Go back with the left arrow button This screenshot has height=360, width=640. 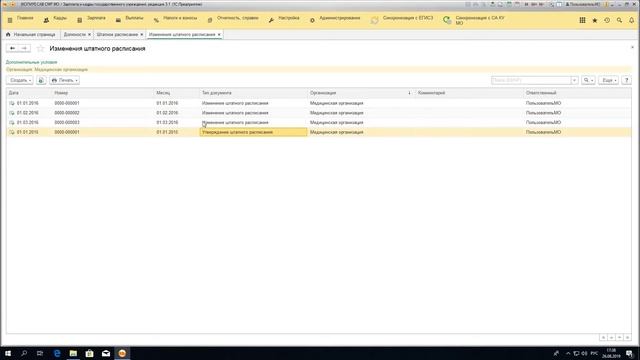(12, 49)
